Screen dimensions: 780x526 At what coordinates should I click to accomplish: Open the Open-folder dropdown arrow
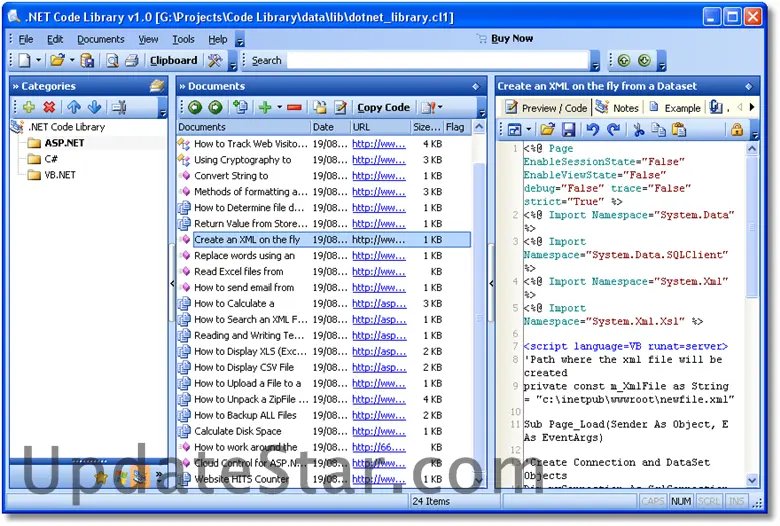click(72, 61)
